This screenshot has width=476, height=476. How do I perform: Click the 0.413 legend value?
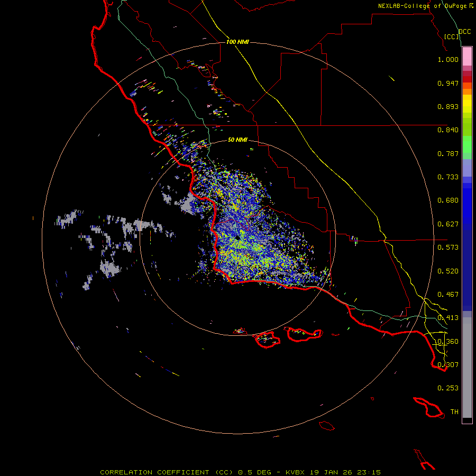click(448, 318)
